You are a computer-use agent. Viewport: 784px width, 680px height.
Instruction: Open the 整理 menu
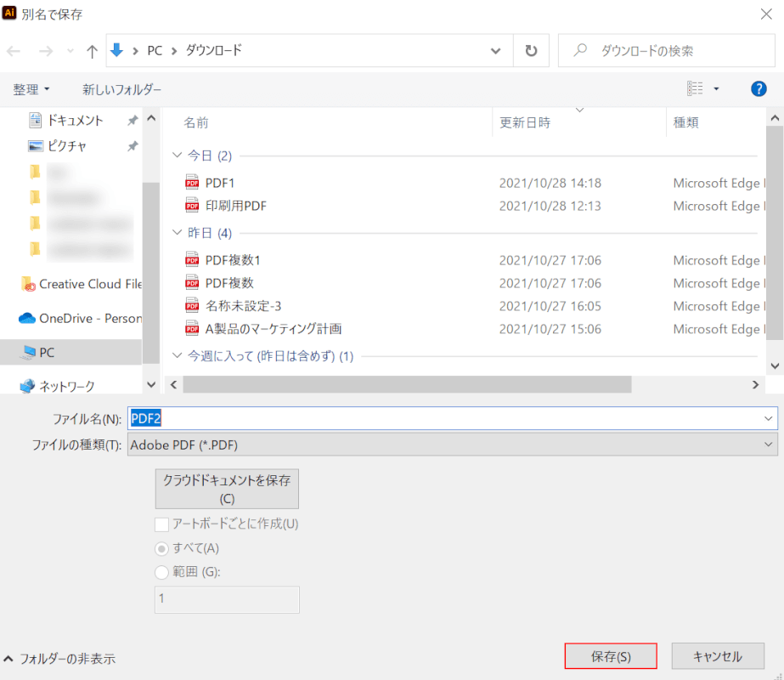point(31,89)
